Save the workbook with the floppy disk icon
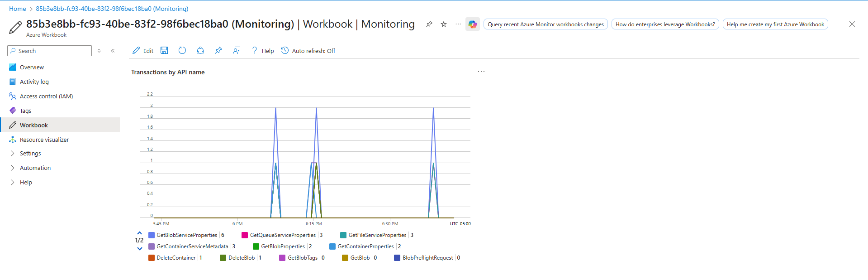 pyautogui.click(x=164, y=51)
